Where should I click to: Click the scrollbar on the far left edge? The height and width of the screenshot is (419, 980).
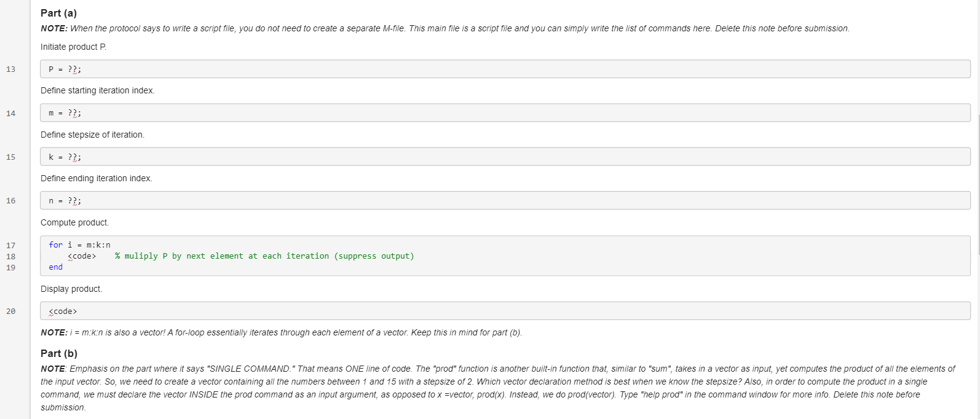2,209
